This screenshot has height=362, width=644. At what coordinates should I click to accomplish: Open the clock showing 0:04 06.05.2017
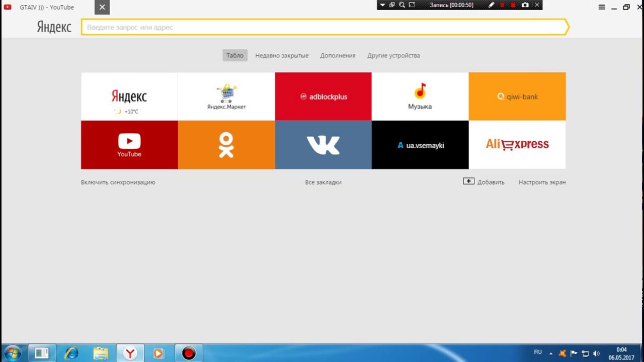coord(621,353)
